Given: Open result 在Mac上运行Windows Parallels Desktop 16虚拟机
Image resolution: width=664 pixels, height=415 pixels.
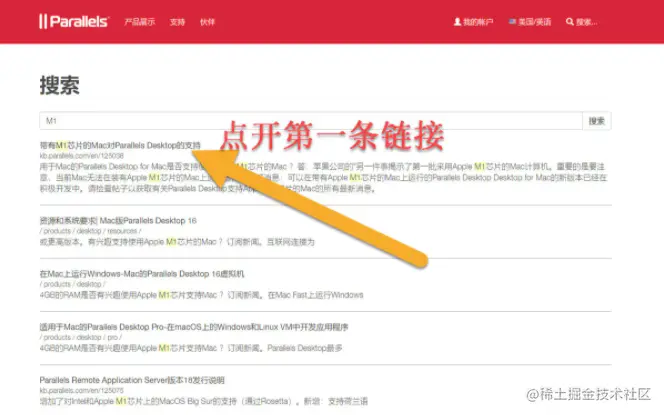Looking at the screenshot, I should [x=142, y=274].
